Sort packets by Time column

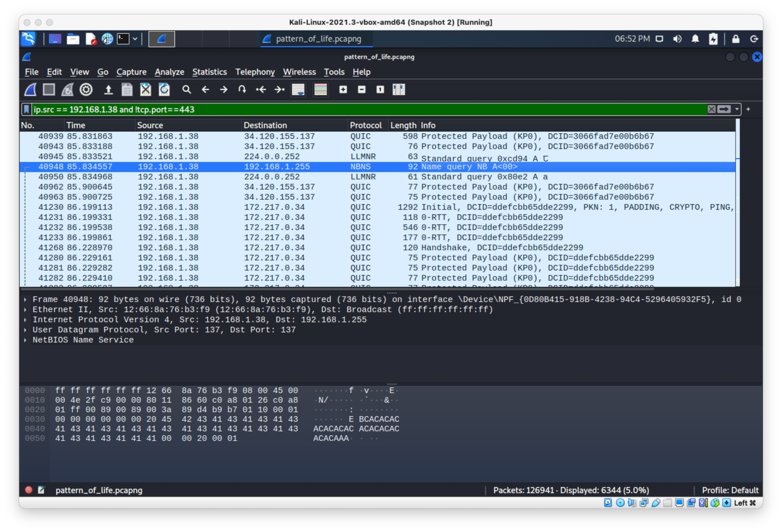pos(99,125)
